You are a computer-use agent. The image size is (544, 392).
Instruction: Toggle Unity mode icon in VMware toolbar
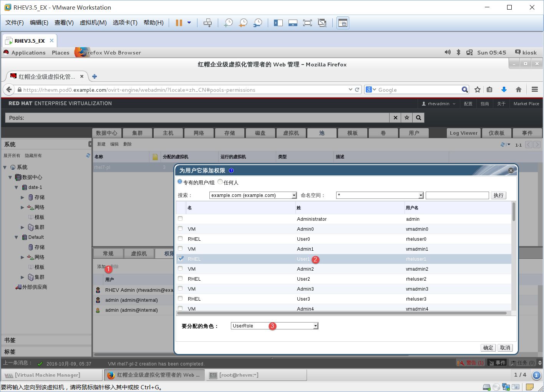[x=322, y=23]
